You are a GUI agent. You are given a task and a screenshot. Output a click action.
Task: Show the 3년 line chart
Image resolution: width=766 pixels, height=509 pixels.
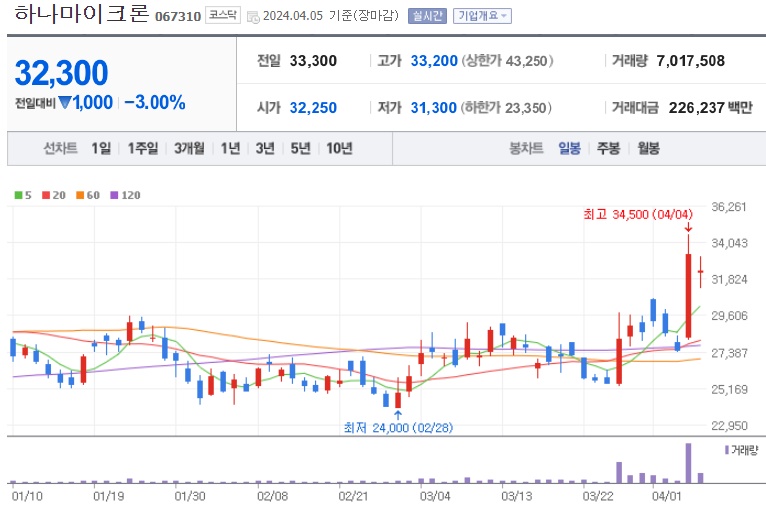265,148
